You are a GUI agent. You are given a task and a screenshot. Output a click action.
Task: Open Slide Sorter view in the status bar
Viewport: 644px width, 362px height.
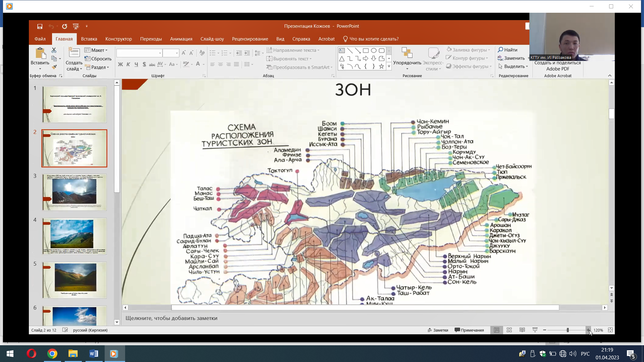coord(509,330)
